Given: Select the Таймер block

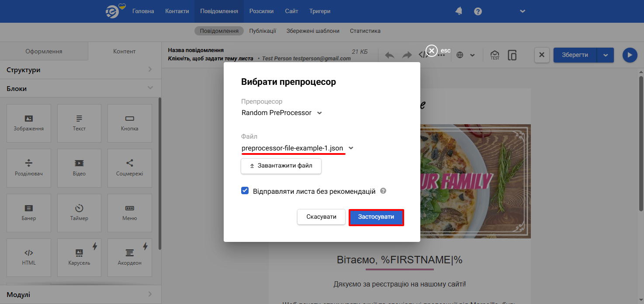Looking at the screenshot, I should click(79, 213).
